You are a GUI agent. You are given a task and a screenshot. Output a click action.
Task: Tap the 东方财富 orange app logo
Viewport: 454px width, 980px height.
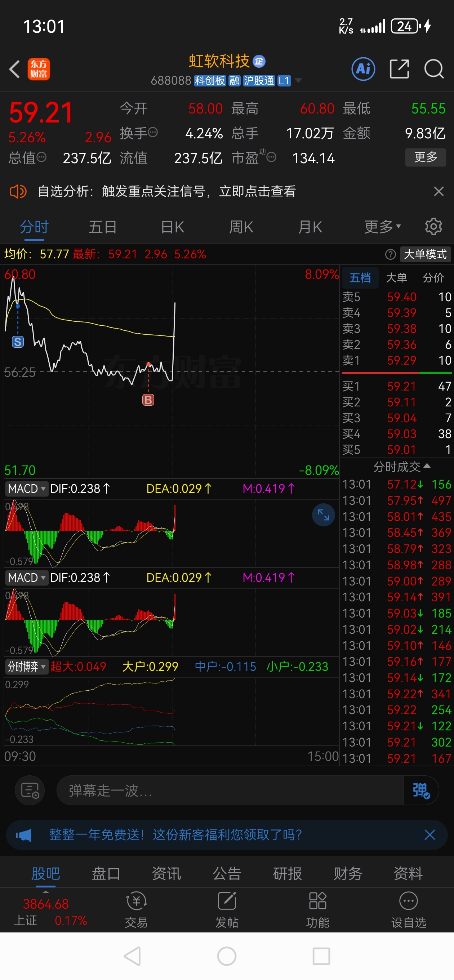(39, 69)
